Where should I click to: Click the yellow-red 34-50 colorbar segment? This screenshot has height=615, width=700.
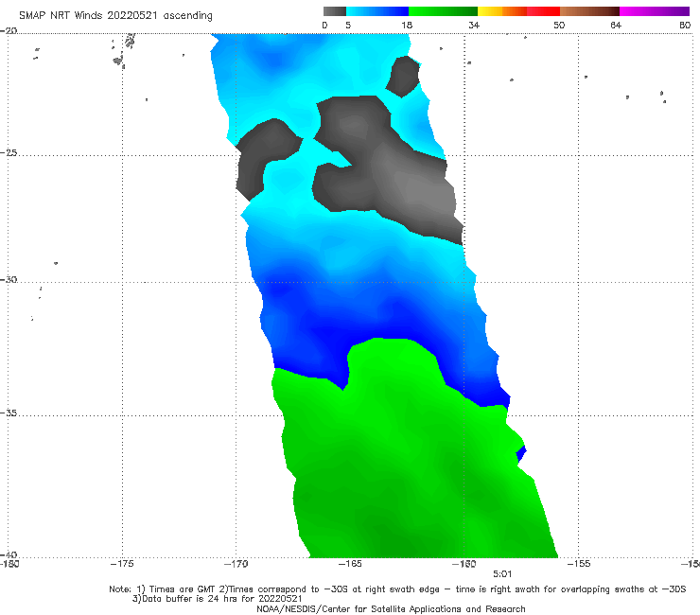[x=518, y=11]
